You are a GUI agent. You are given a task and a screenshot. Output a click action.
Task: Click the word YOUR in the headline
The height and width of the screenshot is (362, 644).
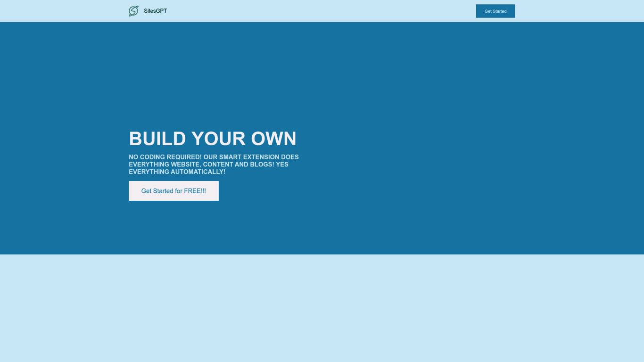click(x=218, y=139)
